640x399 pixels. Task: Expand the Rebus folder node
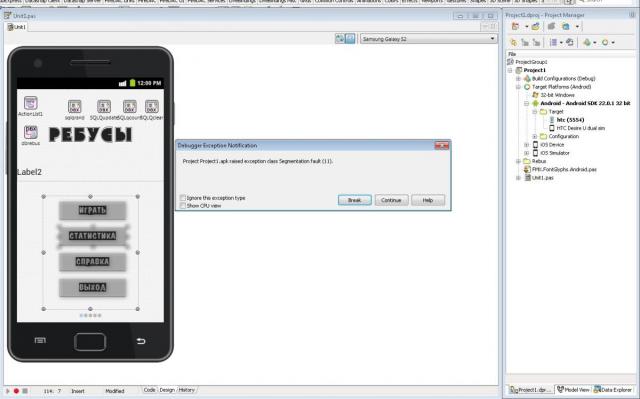[518, 161]
